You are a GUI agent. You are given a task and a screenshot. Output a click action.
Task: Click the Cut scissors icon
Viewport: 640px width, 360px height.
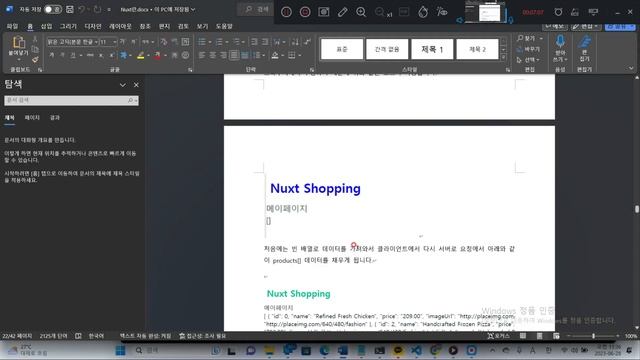pos(35,39)
